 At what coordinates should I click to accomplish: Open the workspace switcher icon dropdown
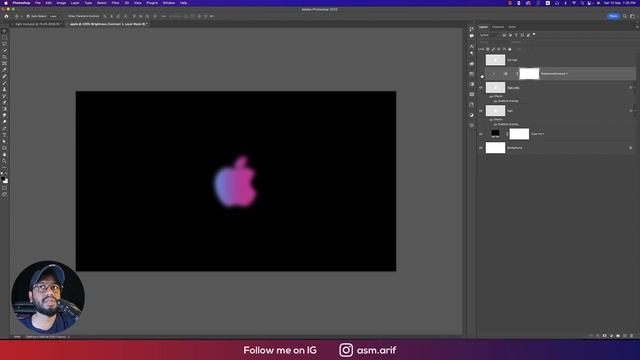click(632, 16)
